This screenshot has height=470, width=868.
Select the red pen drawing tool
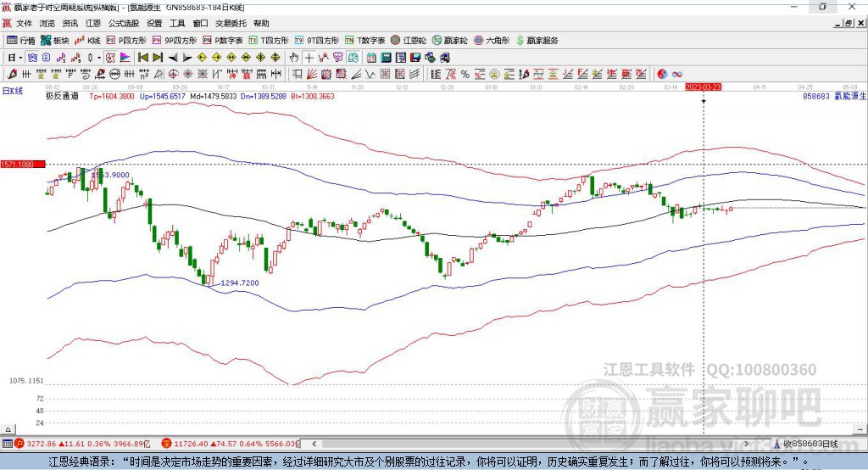(x=12, y=75)
